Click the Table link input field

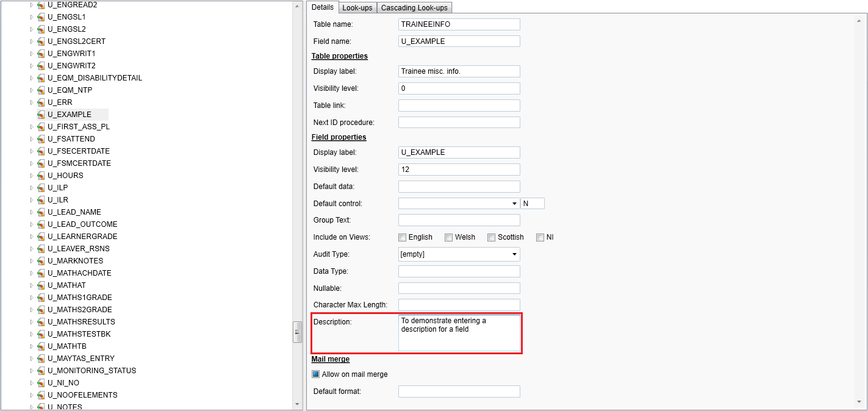click(x=459, y=105)
